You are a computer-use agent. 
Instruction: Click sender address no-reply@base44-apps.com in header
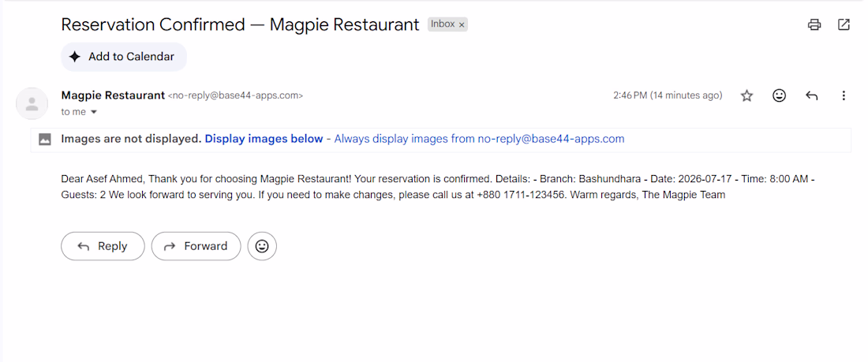235,95
